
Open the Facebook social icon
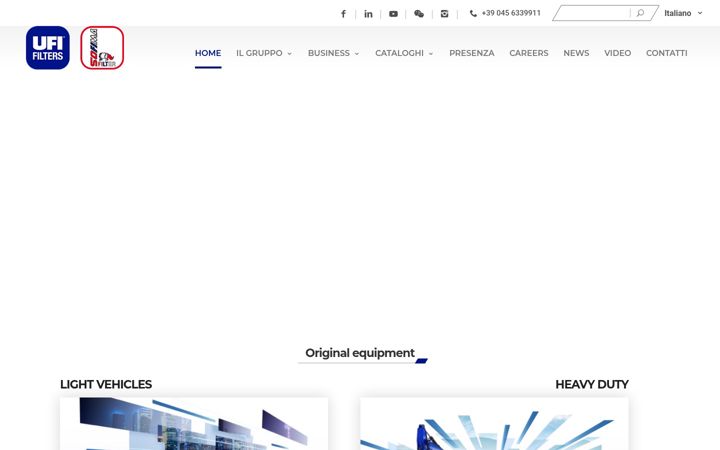click(x=343, y=14)
